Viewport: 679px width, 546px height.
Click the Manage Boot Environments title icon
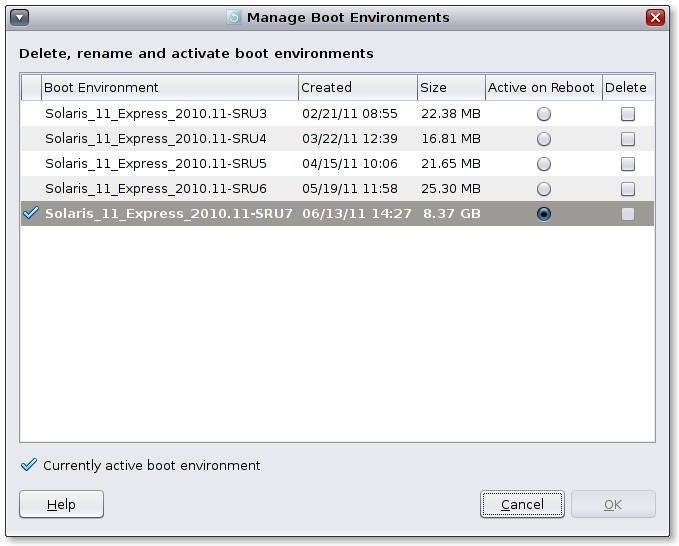pos(234,17)
